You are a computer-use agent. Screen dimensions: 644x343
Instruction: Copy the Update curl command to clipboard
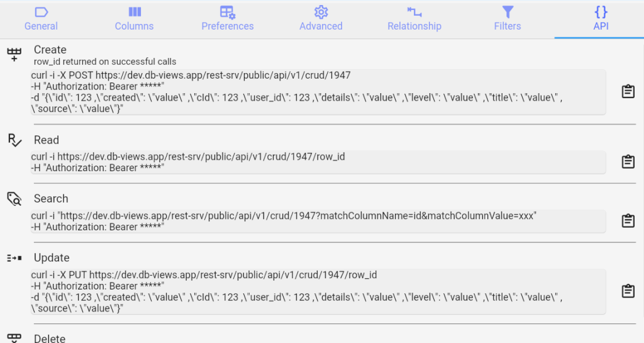627,291
